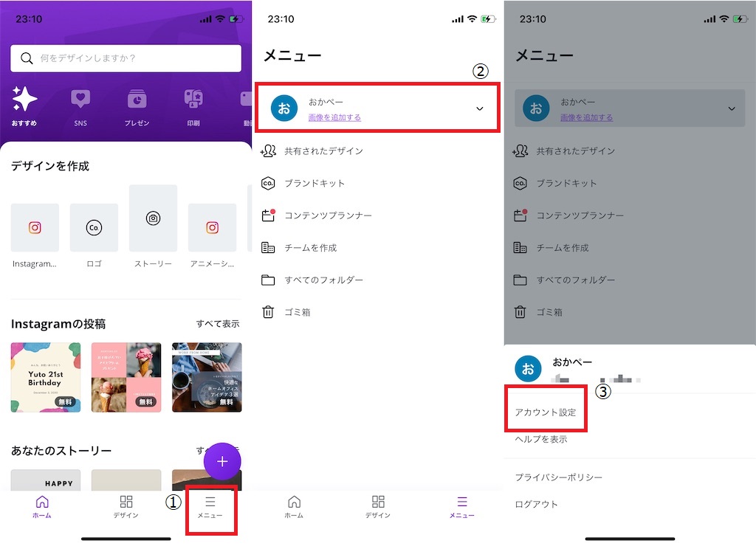The height and width of the screenshot is (546, 756).
Task: Go to デザイン tab in middle screen
Action: coord(378,506)
